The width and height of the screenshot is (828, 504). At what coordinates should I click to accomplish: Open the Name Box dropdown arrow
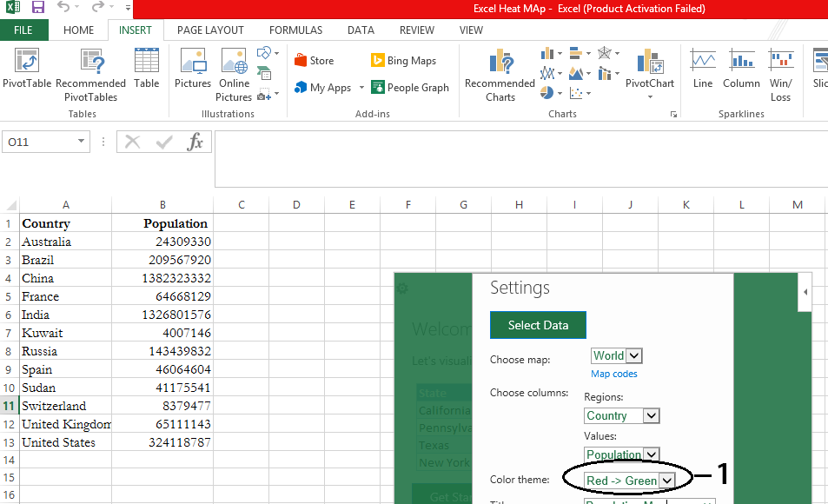coord(82,142)
